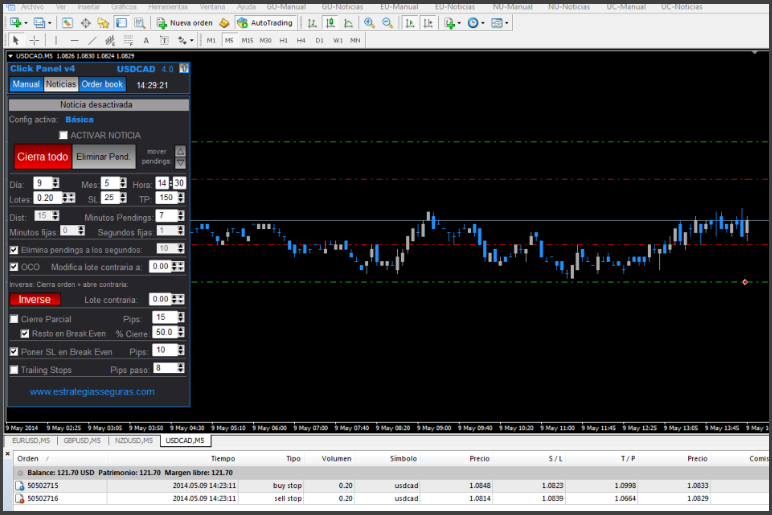Check the Cierre Parcial option
The width and height of the screenshot is (772, 515).
coord(13,318)
